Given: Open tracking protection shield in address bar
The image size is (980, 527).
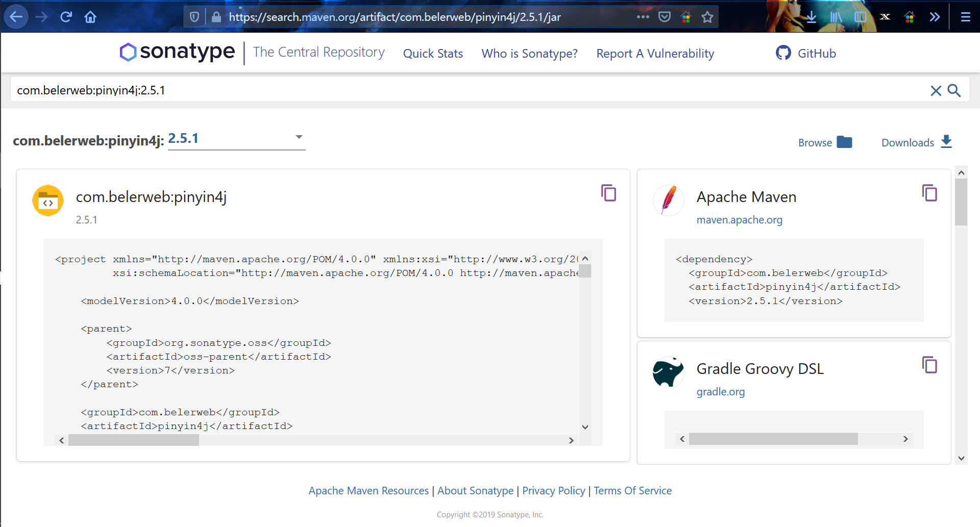Looking at the screenshot, I should point(194,17).
